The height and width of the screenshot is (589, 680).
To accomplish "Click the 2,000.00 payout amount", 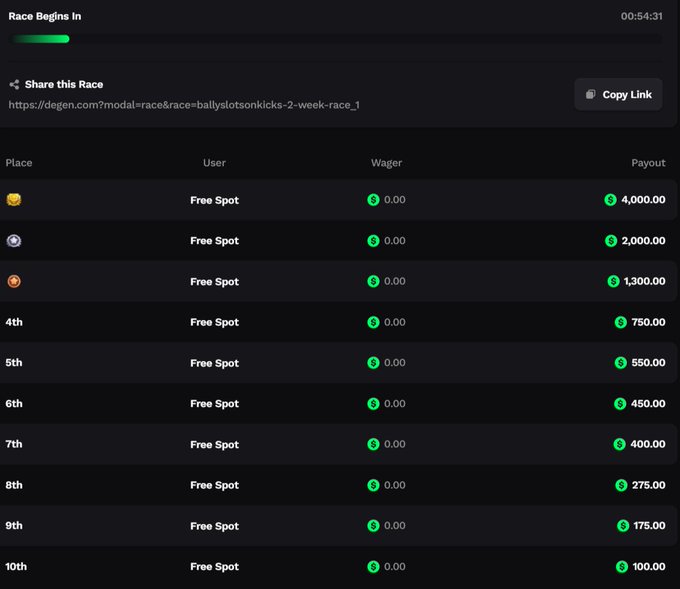I will (643, 240).
